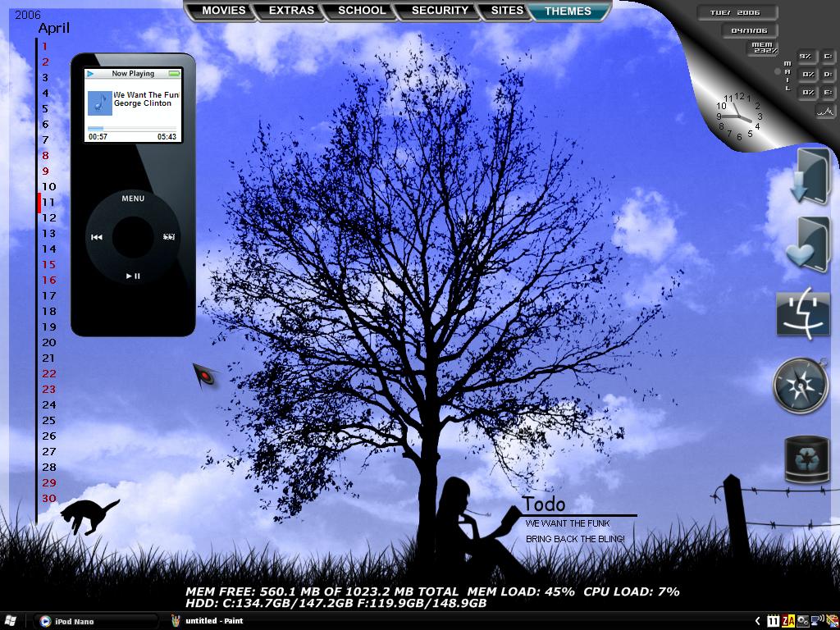Open the downloads folder dock icon
This screenshot has height=630, width=840.
(812, 176)
